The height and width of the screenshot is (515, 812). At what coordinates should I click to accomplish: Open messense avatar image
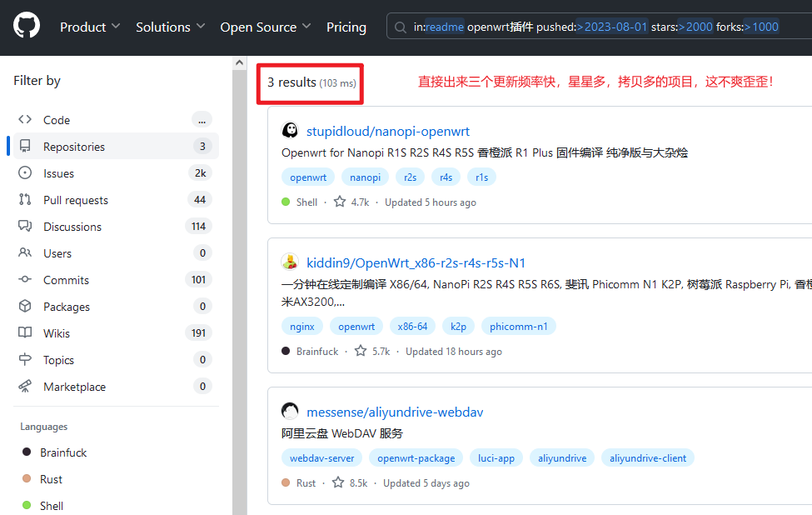click(290, 411)
